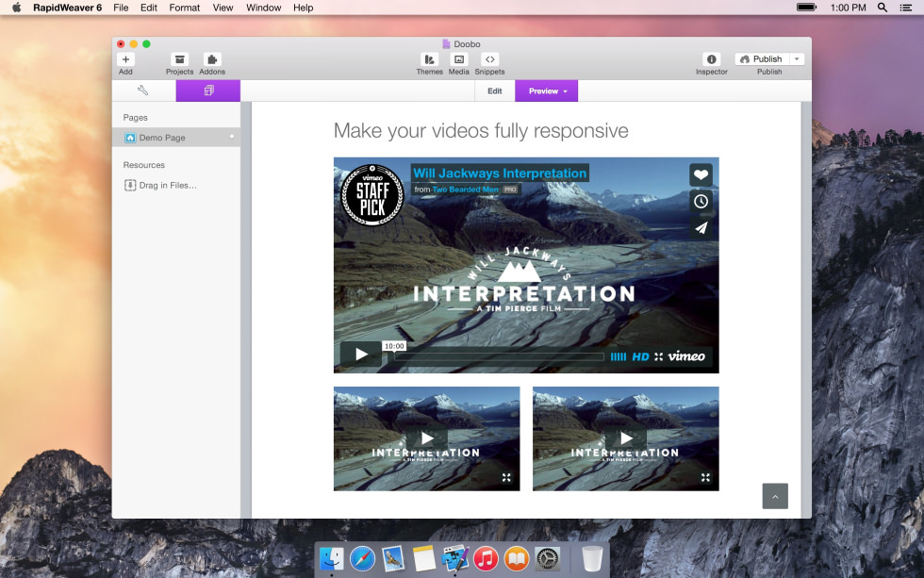Open the Addons manager
Screen dimensions: 924x578
pos(212,59)
